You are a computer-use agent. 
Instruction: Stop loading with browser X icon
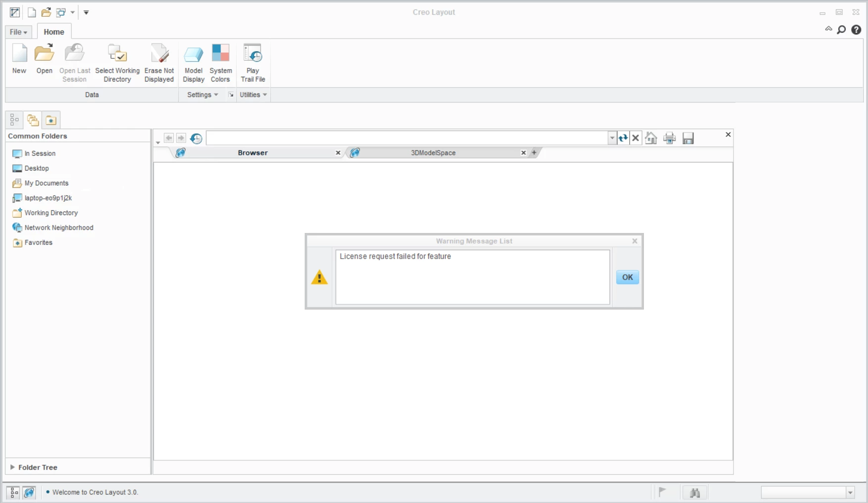tap(636, 138)
